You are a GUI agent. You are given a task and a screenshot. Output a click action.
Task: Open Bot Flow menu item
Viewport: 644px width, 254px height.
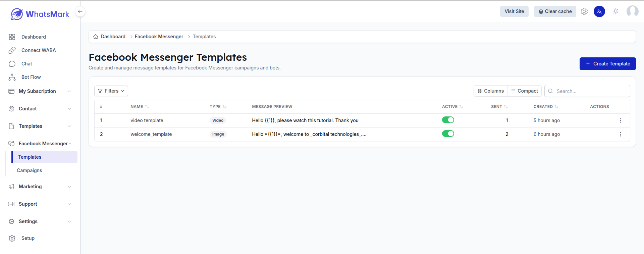31,77
